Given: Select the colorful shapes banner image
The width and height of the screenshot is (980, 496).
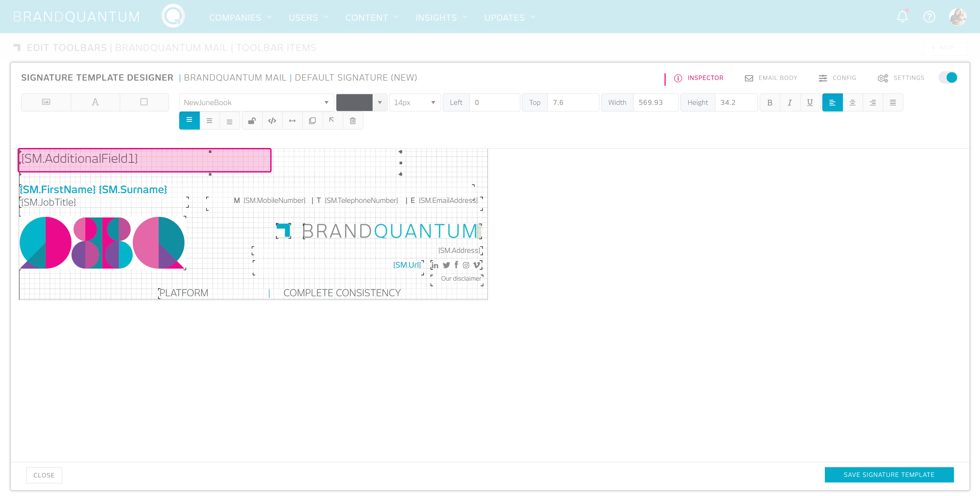Looking at the screenshot, I should 102,243.
